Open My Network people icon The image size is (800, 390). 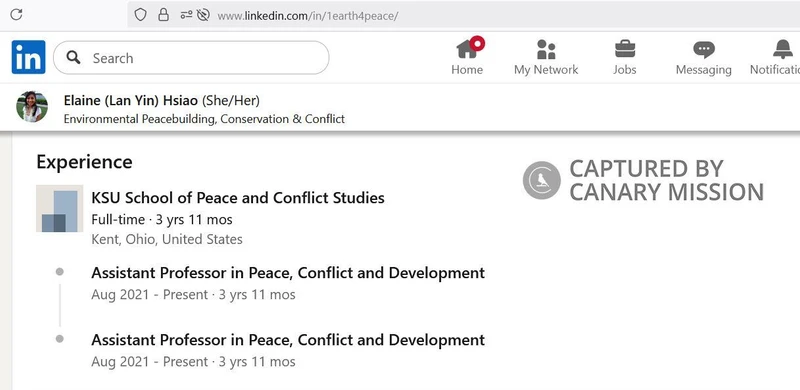coord(546,50)
